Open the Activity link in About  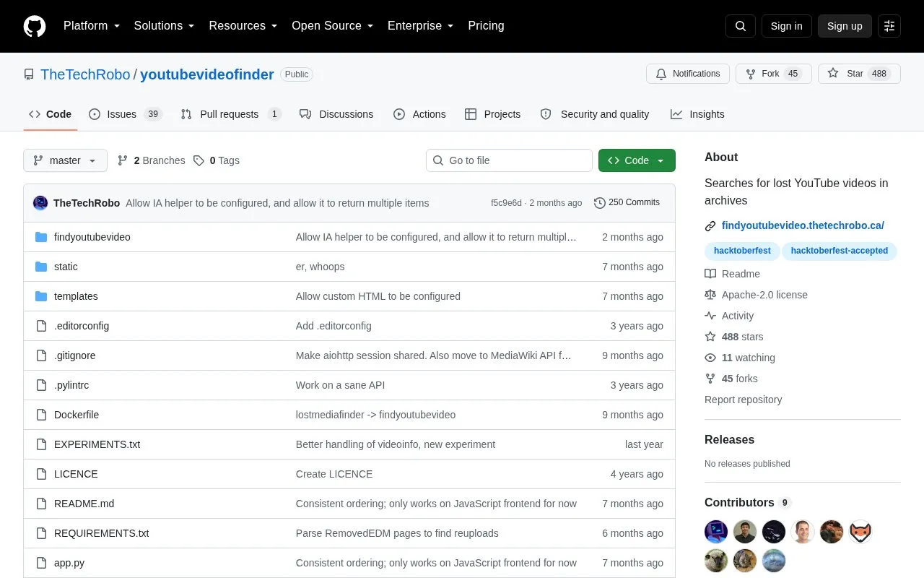[729, 316]
